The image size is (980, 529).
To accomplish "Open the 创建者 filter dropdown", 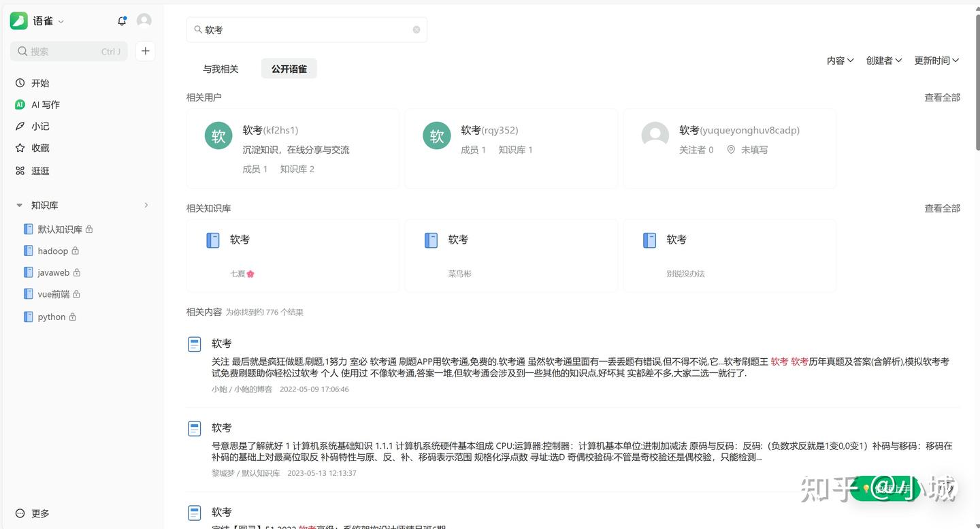I will tap(884, 61).
